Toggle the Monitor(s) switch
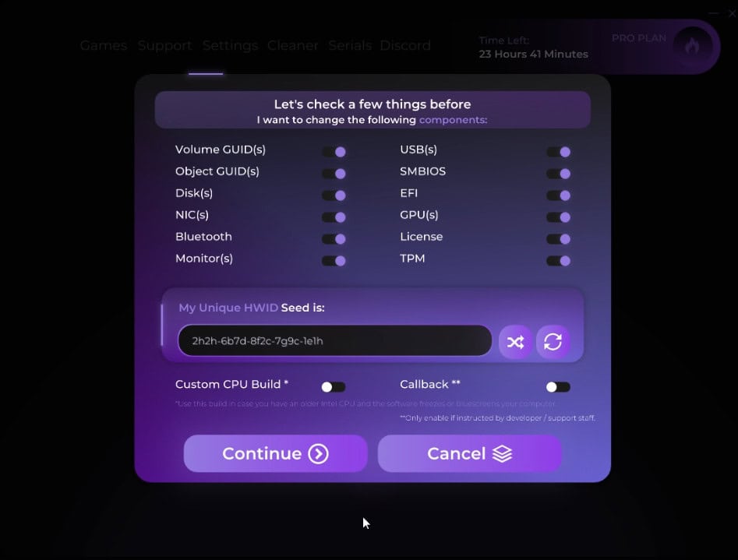738x560 pixels. [x=334, y=261]
